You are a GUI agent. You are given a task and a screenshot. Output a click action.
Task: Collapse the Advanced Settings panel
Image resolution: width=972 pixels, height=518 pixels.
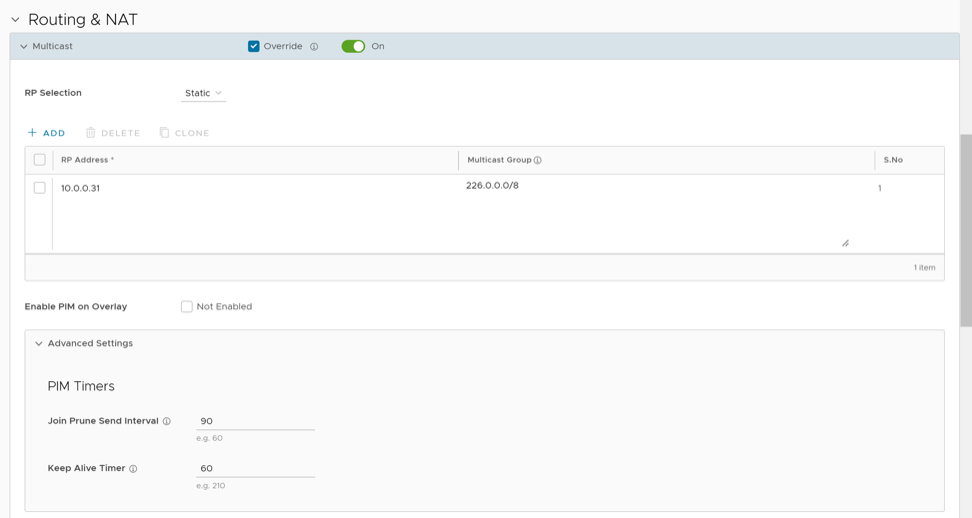pyautogui.click(x=39, y=344)
